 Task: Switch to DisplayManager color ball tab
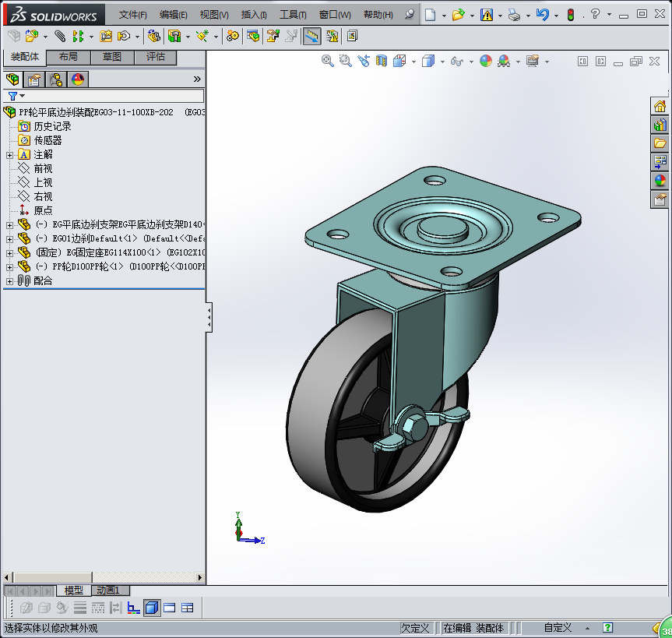coord(78,79)
